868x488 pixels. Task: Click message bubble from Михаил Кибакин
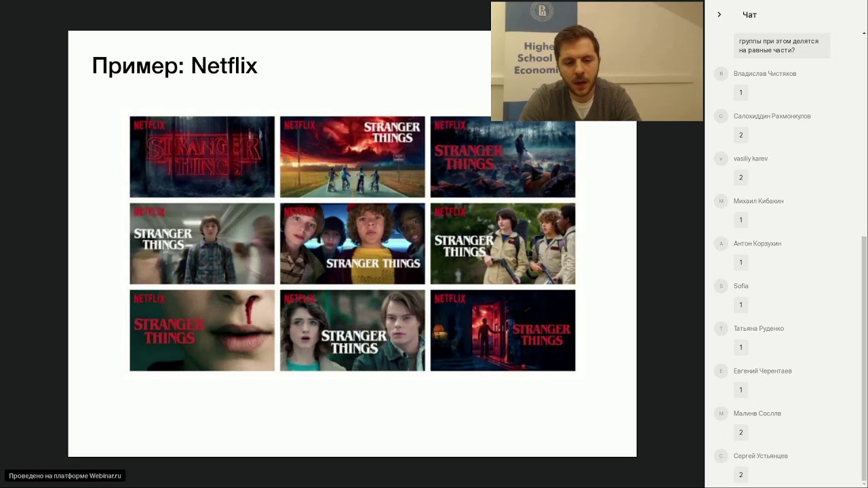(x=741, y=220)
